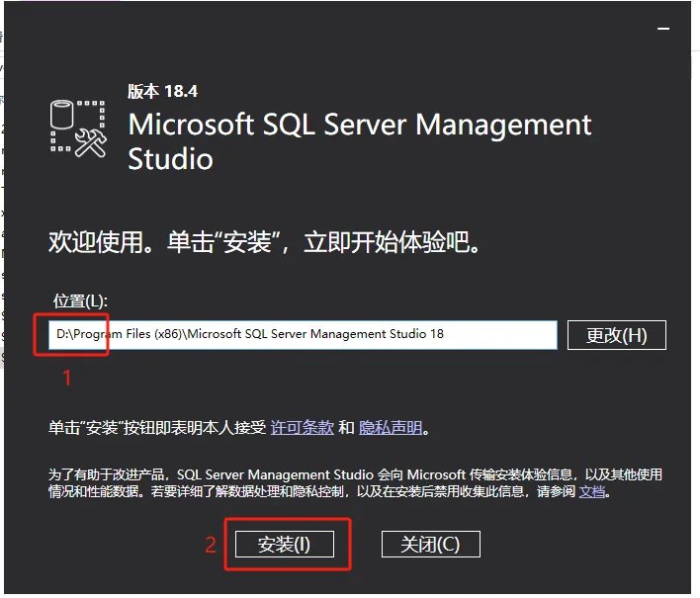Click the 位置(L): label
The image size is (700, 598).
pos(80,301)
